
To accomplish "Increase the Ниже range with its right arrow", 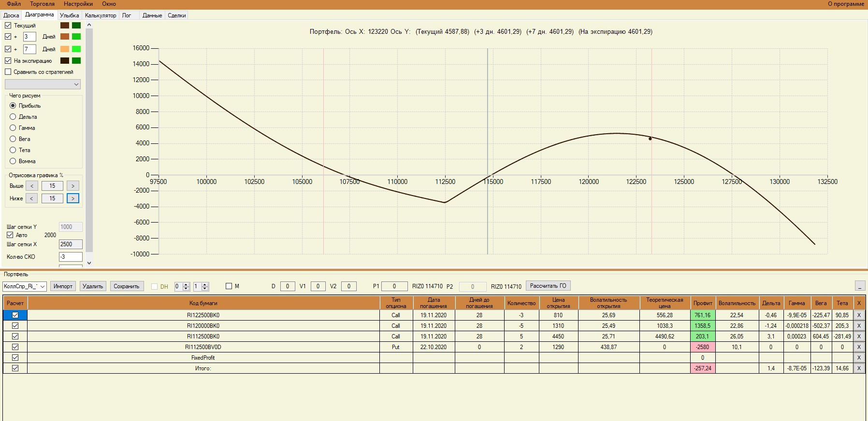I will click(x=73, y=198).
